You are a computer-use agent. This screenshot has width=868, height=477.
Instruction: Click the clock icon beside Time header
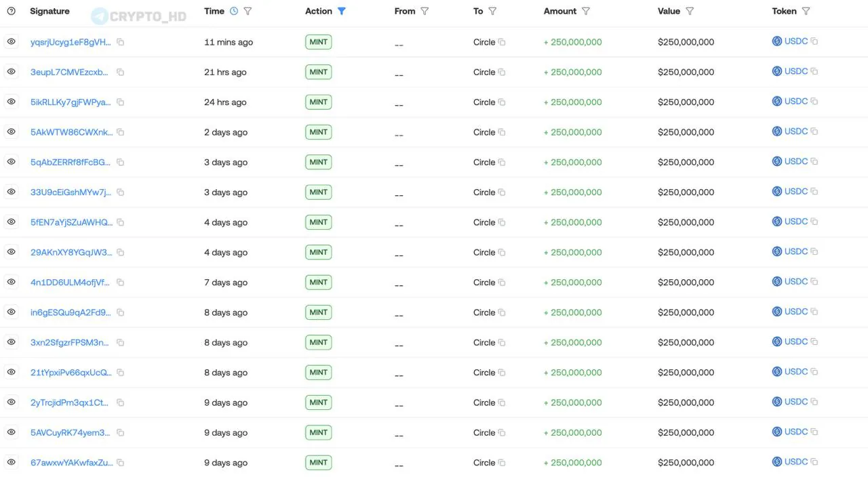click(x=234, y=11)
